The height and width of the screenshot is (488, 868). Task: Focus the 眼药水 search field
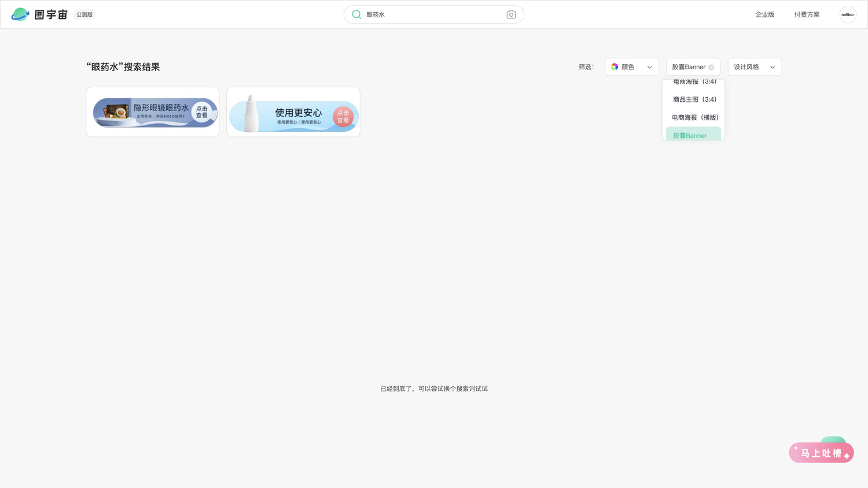434,14
